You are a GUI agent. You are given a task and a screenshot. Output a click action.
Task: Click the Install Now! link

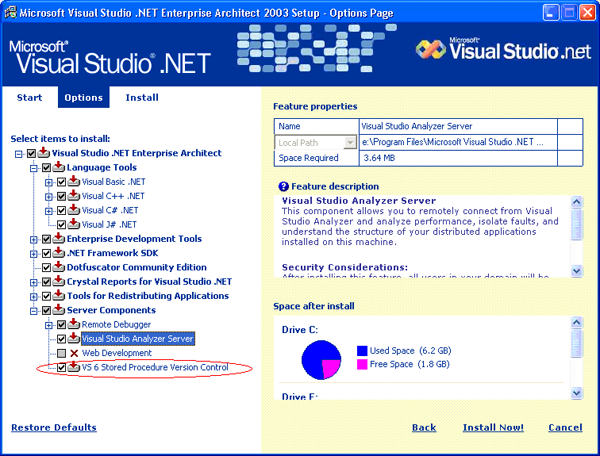[x=493, y=428]
